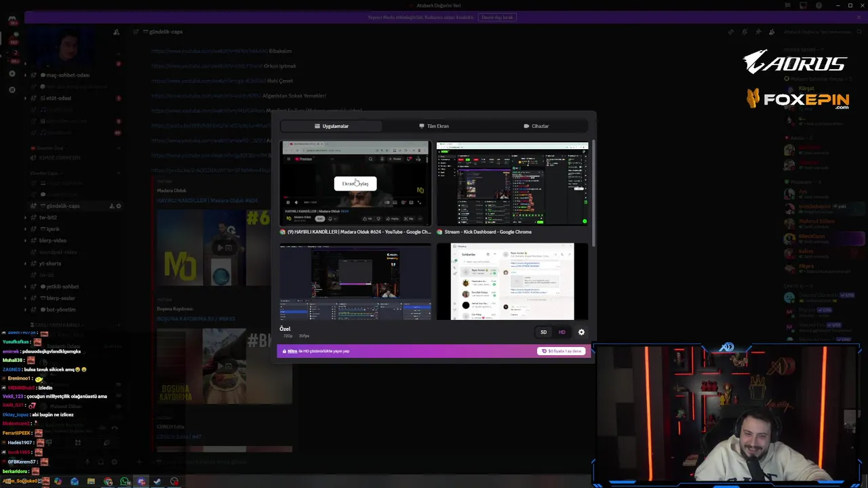Viewport: 868px width, 488px height.
Task: Open the bot-yönetim channel
Action: click(61, 310)
